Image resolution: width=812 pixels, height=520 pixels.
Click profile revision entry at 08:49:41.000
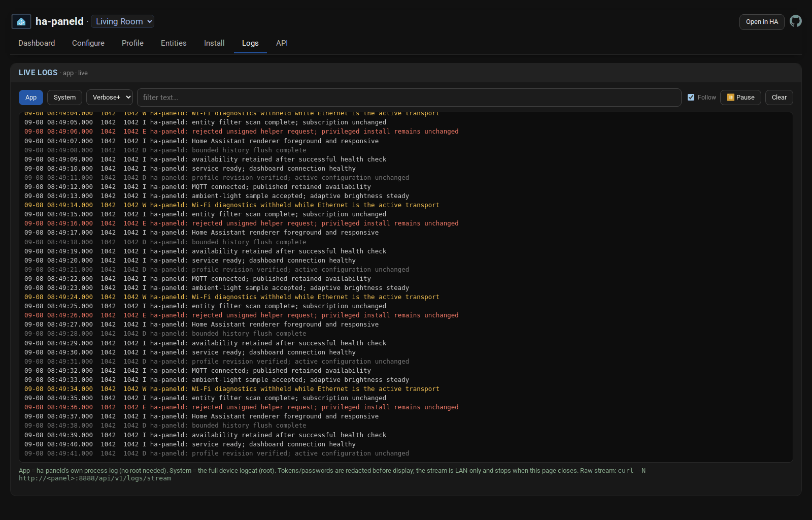tap(217, 453)
